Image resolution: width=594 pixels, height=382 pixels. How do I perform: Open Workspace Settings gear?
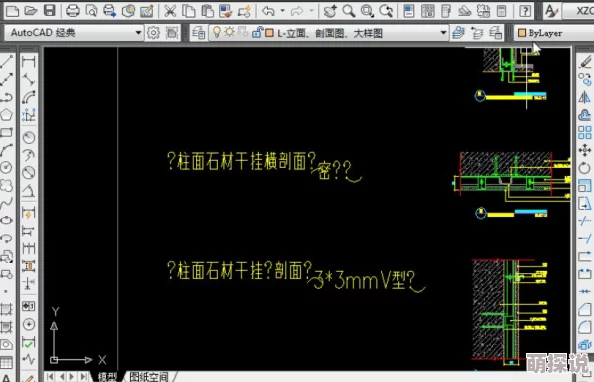point(153,33)
